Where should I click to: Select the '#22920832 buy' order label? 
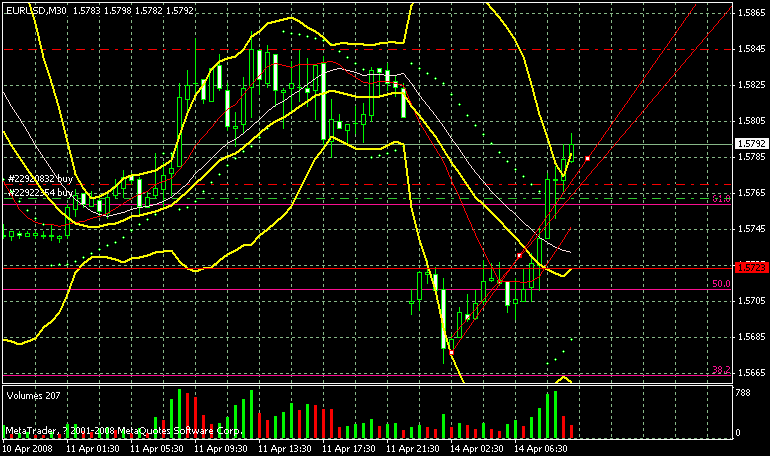click(40, 179)
